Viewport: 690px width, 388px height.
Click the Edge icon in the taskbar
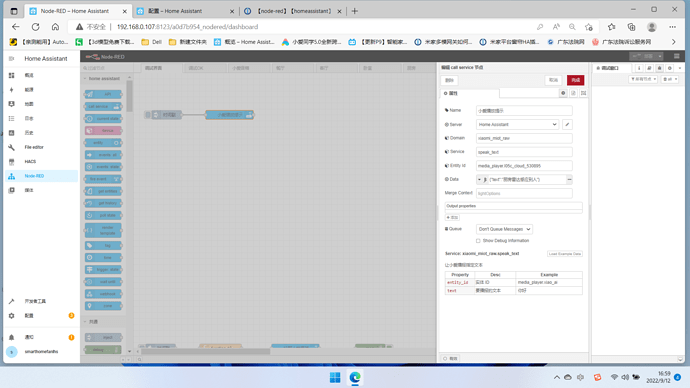pos(355,377)
